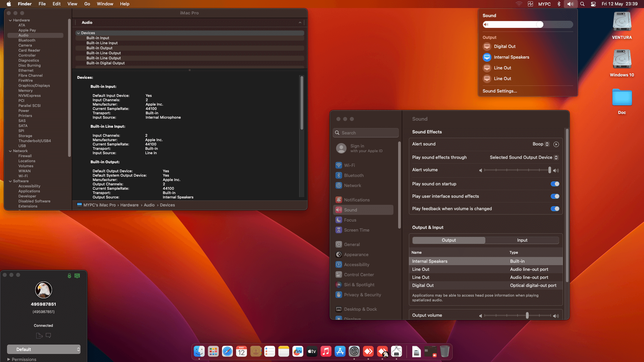Click Audio in the path bar breadcrumb

149,205
